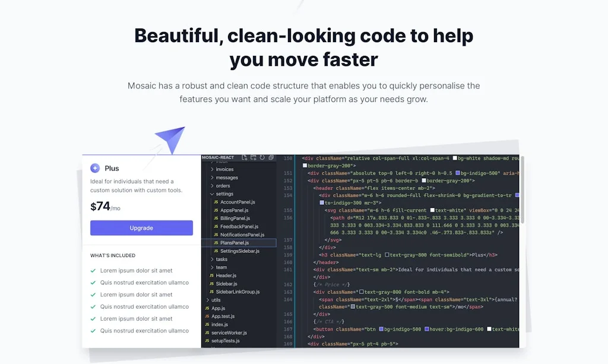Click the border-gray-200 swatch on line 152
Screen dimensions: 608x364
coord(424,181)
